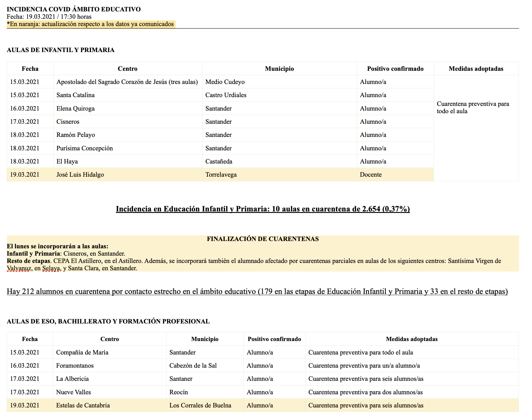
Task: Click the "Cabezón de la Sal" cell
Action: [x=193, y=366]
